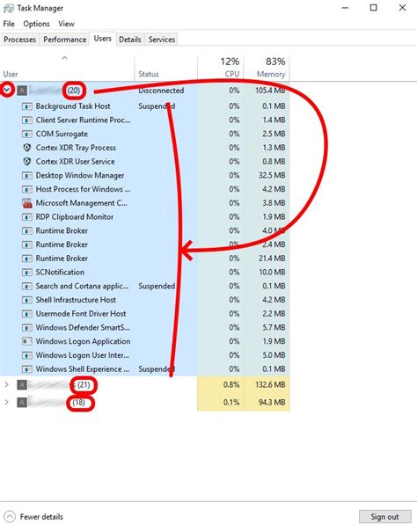Click the Windows Shell Experience icon

26,369
